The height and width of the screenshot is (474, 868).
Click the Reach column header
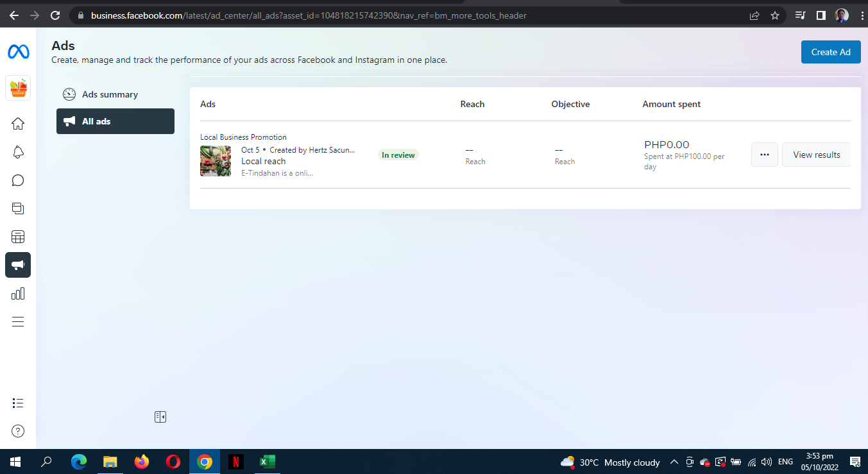pyautogui.click(x=472, y=104)
